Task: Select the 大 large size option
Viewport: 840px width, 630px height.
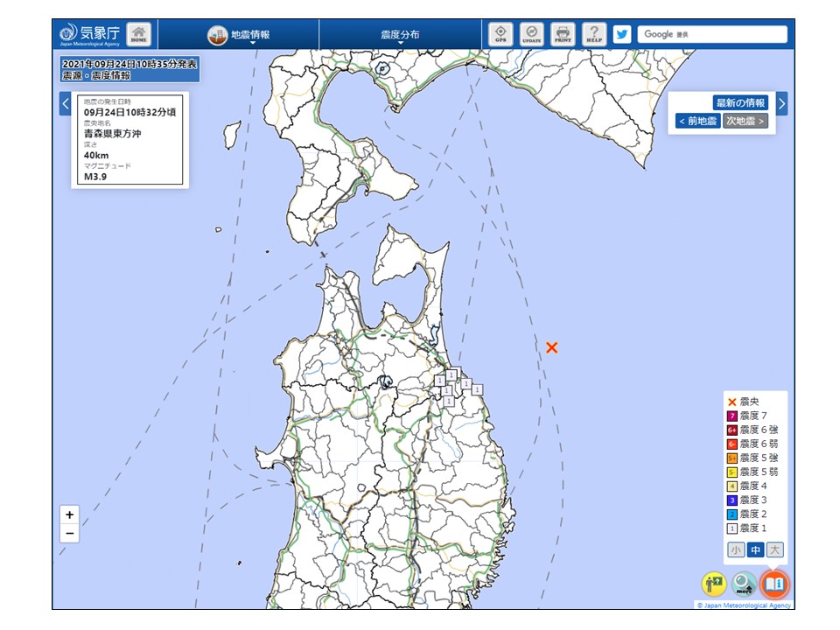Action: point(774,549)
